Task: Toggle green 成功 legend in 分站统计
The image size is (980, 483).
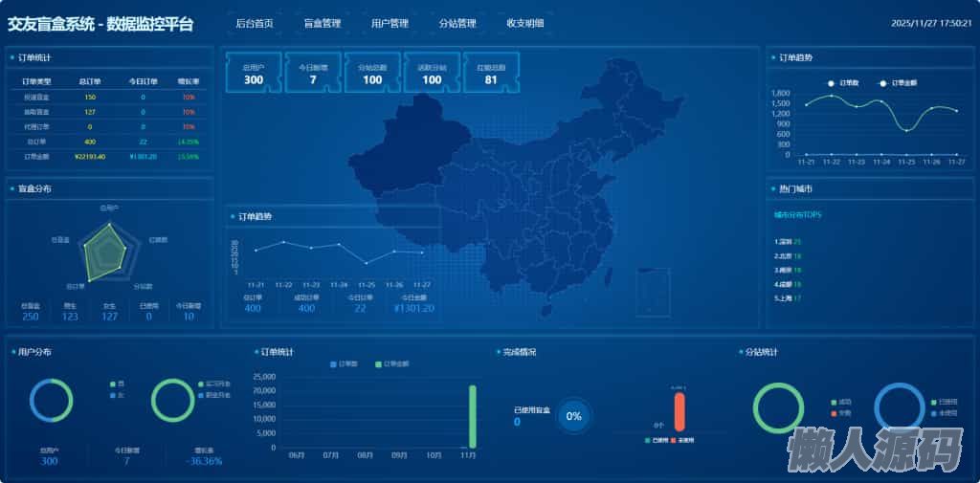Action: [841, 403]
